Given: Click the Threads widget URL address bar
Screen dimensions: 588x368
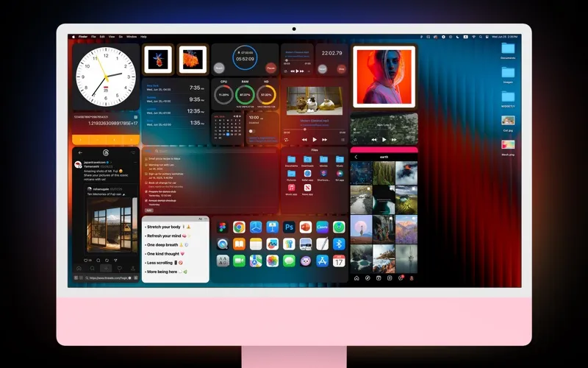Looking at the screenshot, I should click(109, 278).
